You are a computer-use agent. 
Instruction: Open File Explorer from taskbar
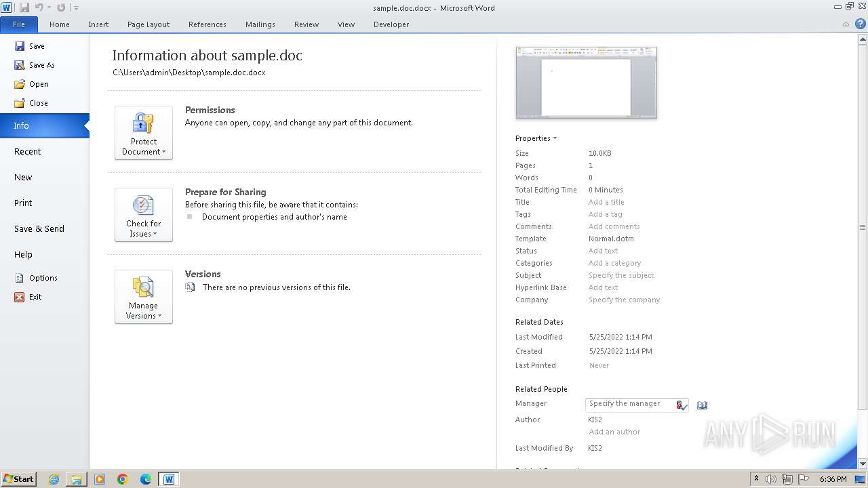click(77, 479)
